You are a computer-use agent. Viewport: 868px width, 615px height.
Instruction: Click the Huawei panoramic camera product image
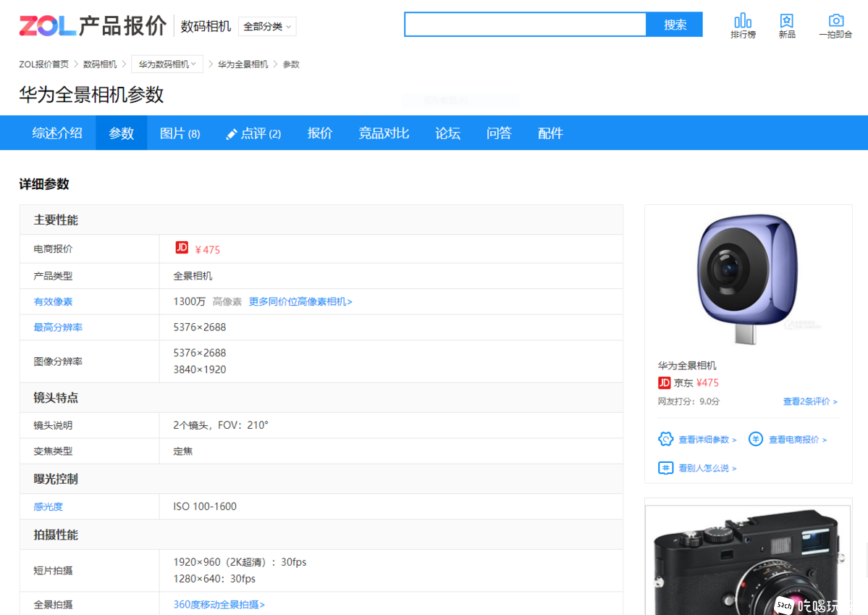pos(748,279)
